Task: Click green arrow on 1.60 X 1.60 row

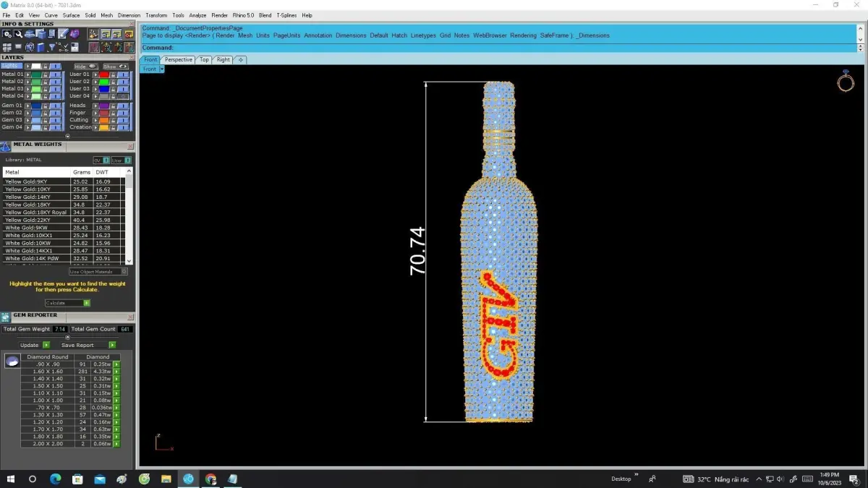Action: click(x=116, y=372)
